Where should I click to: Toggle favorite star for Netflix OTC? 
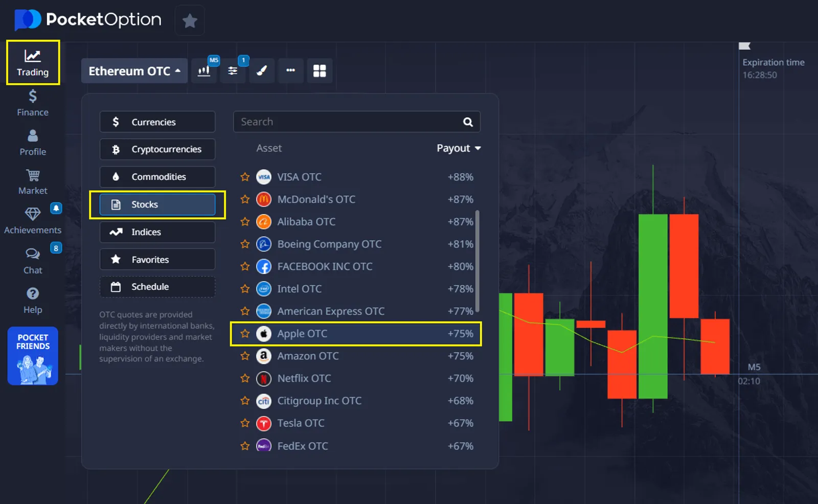click(245, 379)
